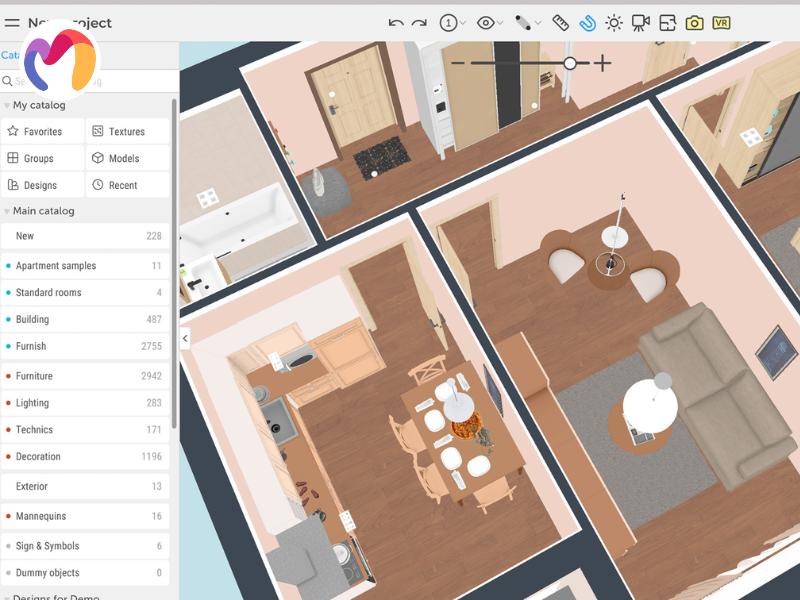The height and width of the screenshot is (600, 800).
Task: Open the floor level number dropdown
Action: (x=452, y=22)
